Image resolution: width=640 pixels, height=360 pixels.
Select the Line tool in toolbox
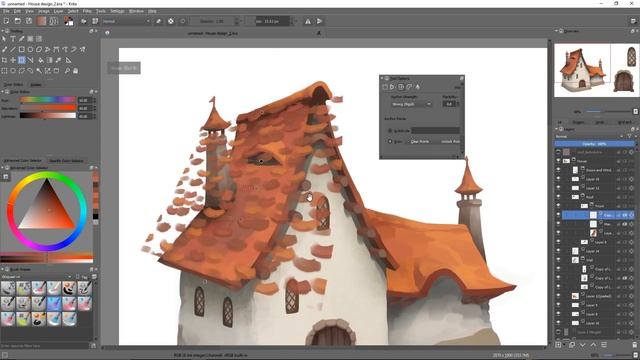point(13,49)
